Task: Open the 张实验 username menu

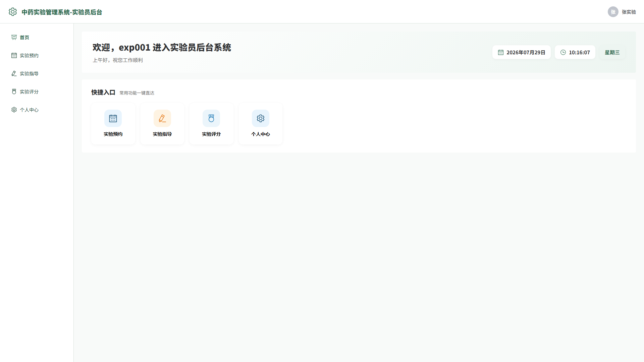Action: pos(629,12)
